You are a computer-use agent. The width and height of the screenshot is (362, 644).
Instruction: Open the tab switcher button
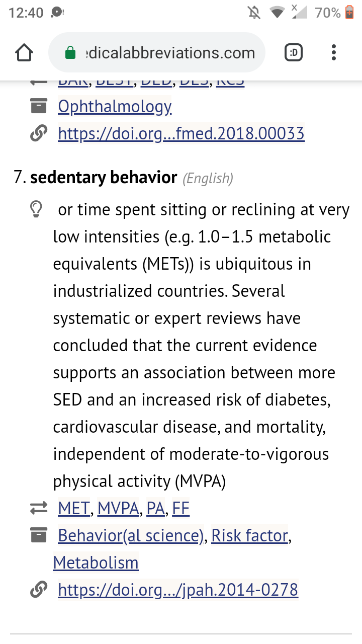coord(294,53)
